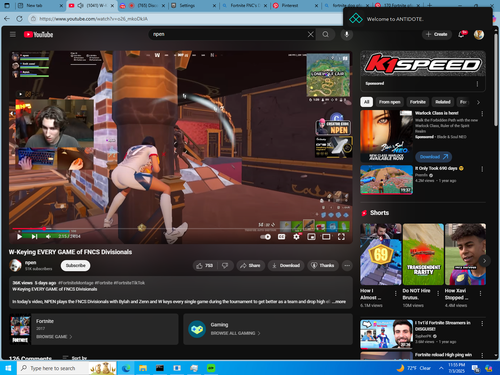The image size is (500, 375).
Task: Click the Create button
Action: click(437, 34)
